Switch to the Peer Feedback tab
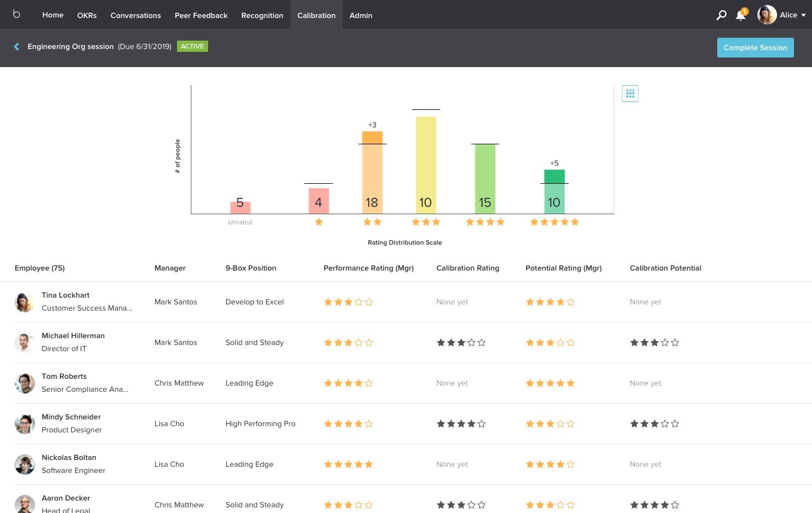The height and width of the screenshot is (513, 812). tap(201, 15)
